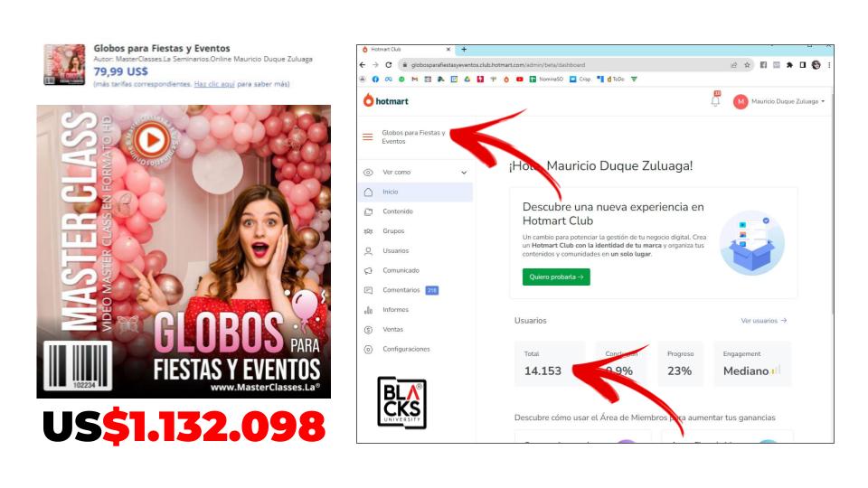
Task: Click the people icon for Grupos
Action: tap(368, 231)
